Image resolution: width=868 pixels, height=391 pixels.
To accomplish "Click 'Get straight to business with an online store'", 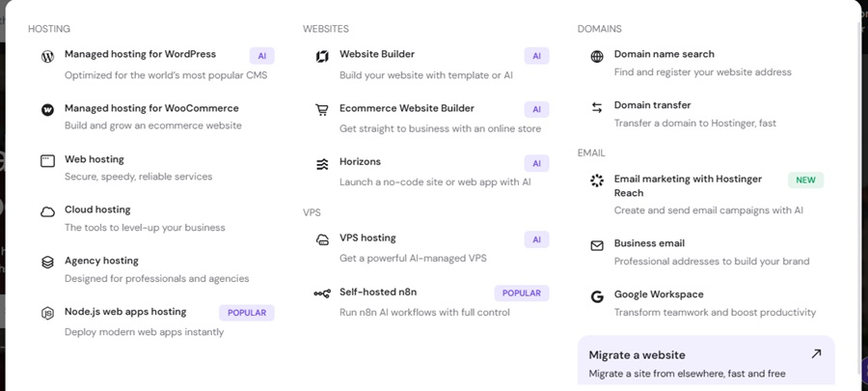I will click(440, 128).
